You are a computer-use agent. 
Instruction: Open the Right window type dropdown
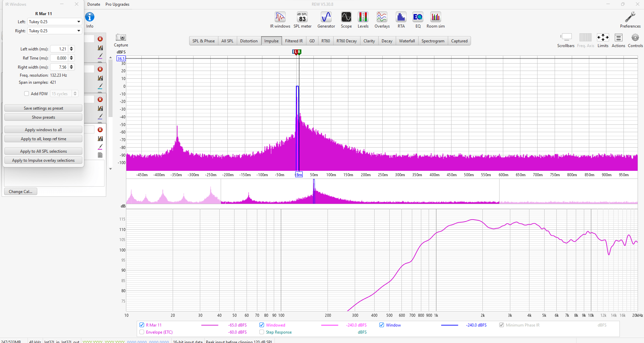tap(55, 31)
